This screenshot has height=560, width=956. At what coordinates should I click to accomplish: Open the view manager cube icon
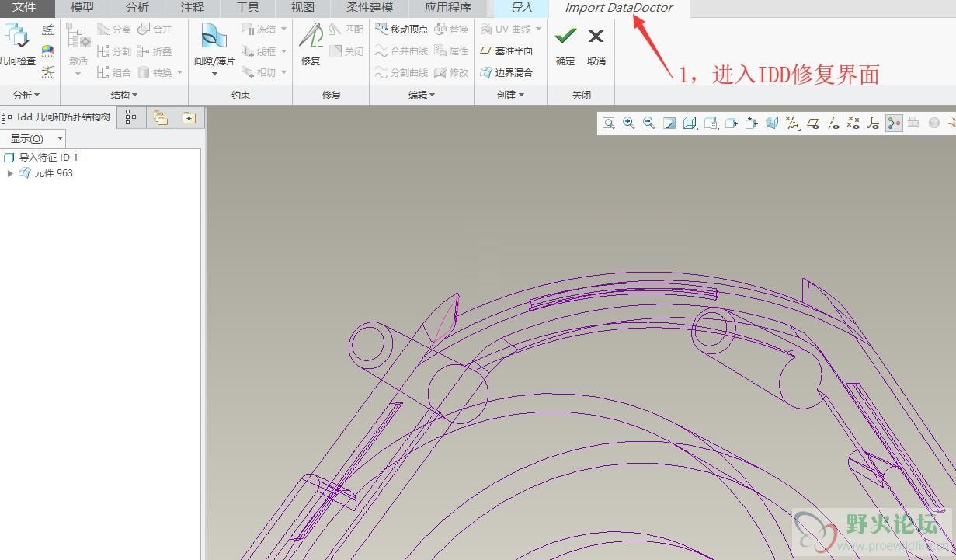point(731,123)
